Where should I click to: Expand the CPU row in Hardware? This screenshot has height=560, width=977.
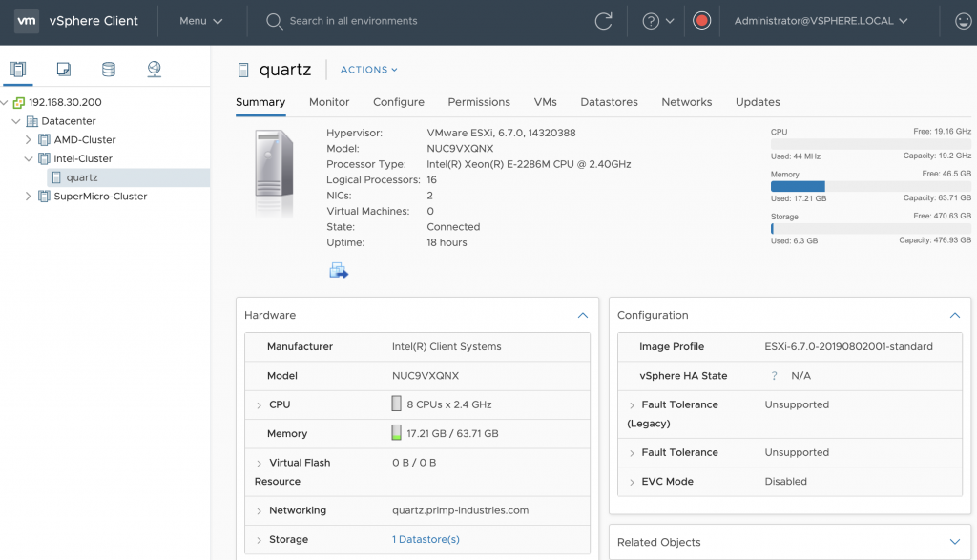tap(260, 404)
